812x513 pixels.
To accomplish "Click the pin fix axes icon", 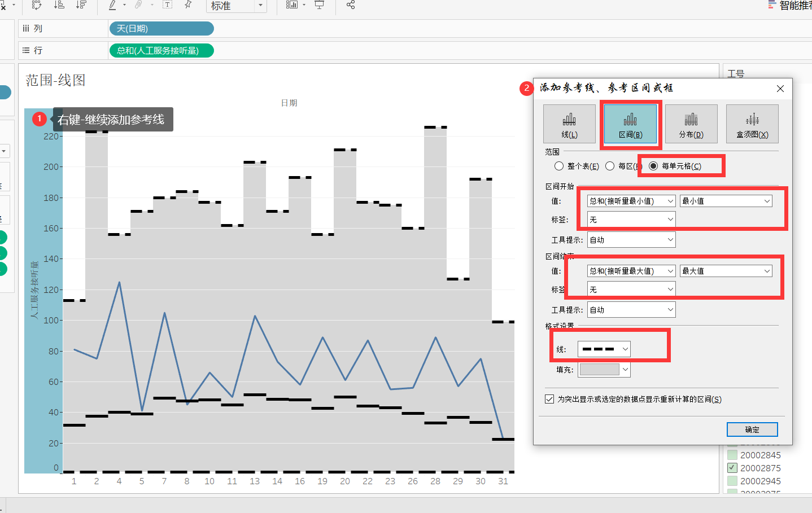I will point(188,5).
